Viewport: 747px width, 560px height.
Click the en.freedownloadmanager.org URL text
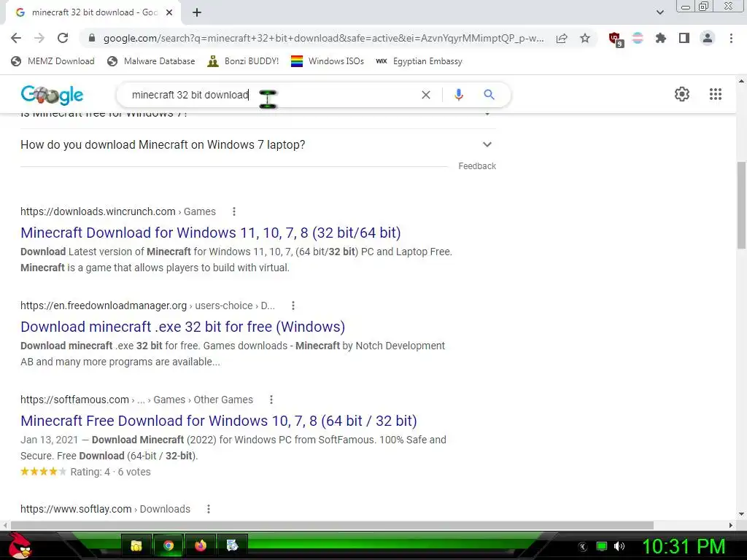147,306
